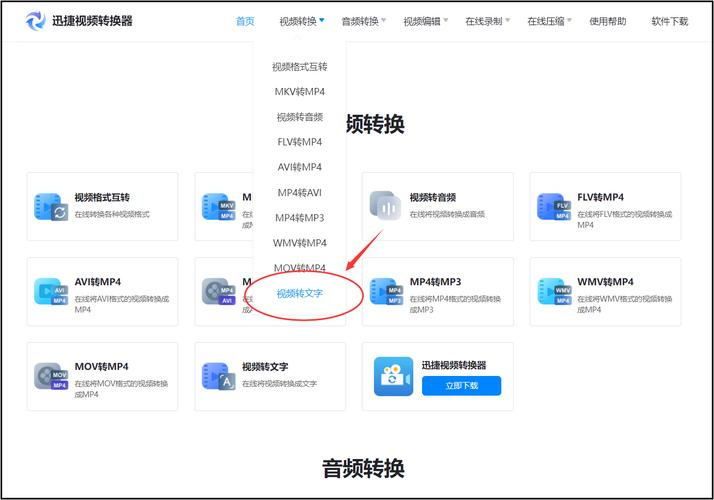Viewport: 714px width, 500px height.
Task: Open the AVI转MP4 card icon
Action: tap(51, 291)
